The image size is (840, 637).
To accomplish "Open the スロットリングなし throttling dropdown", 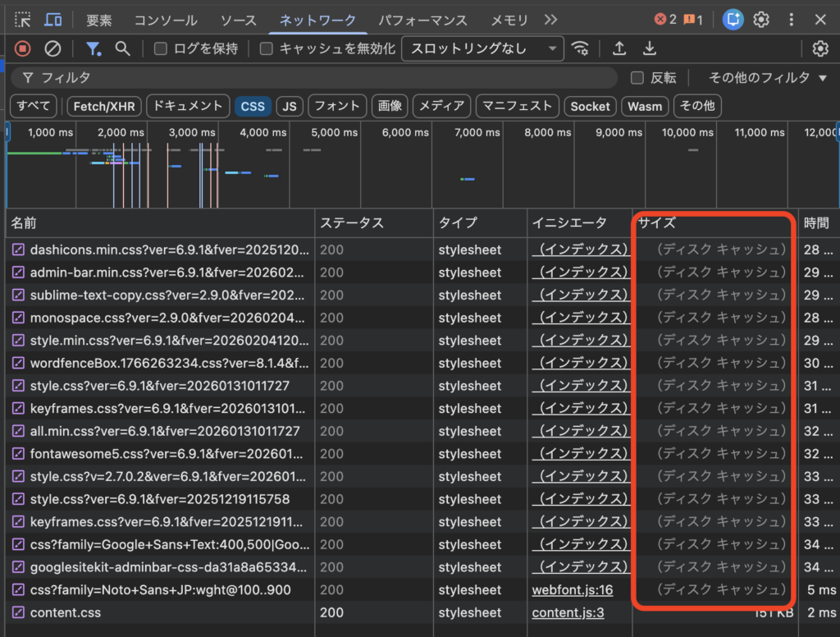I will (x=482, y=48).
